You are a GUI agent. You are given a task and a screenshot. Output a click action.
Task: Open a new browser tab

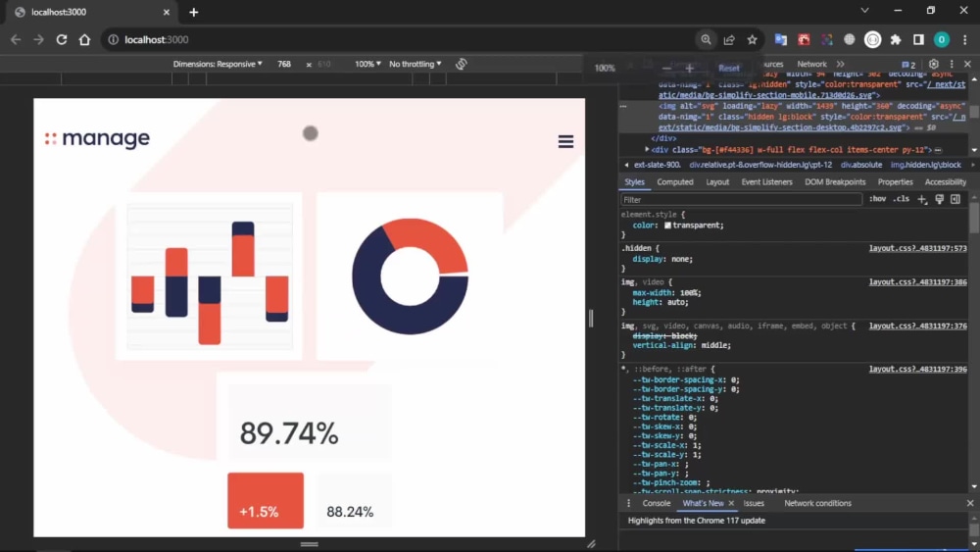tap(194, 12)
